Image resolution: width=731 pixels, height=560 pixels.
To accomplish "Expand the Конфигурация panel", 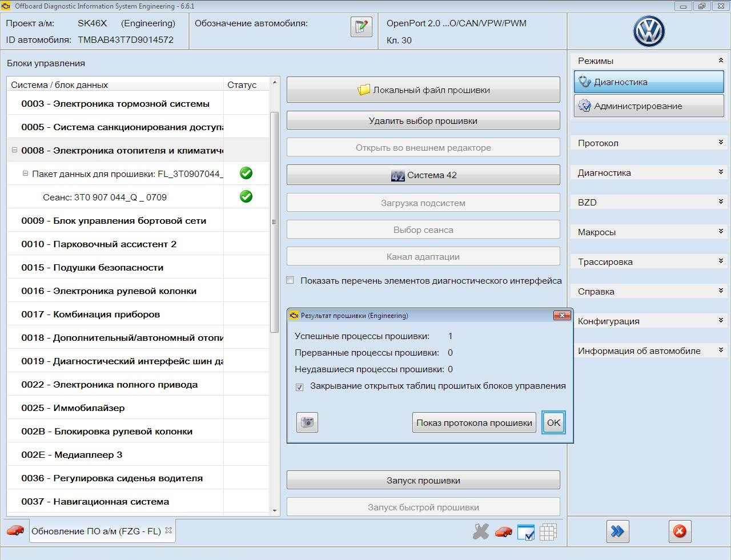I will (721, 321).
